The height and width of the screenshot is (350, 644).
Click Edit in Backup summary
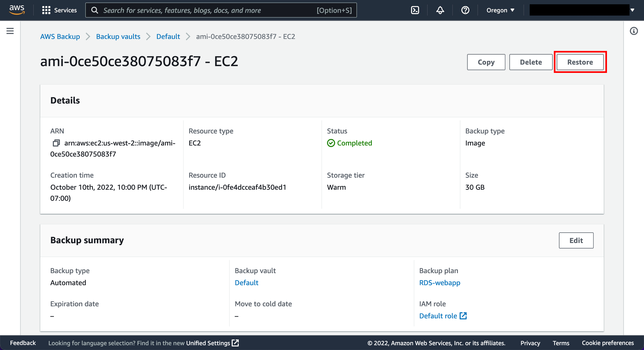pos(576,240)
